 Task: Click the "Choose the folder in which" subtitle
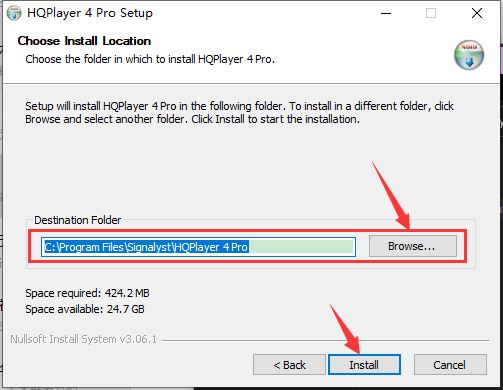(150, 59)
